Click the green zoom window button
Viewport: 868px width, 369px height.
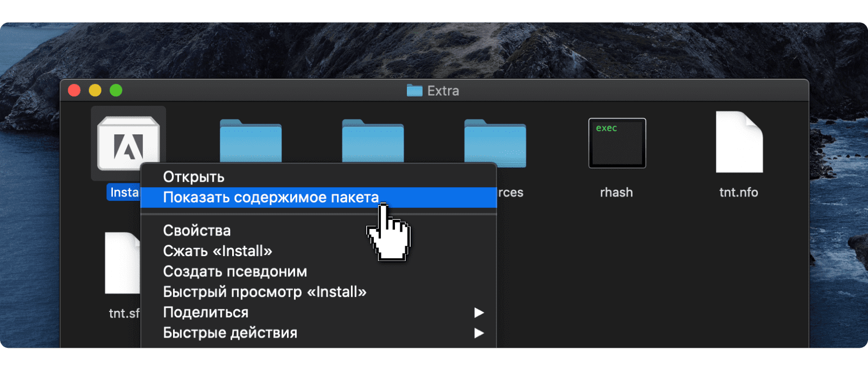(116, 91)
